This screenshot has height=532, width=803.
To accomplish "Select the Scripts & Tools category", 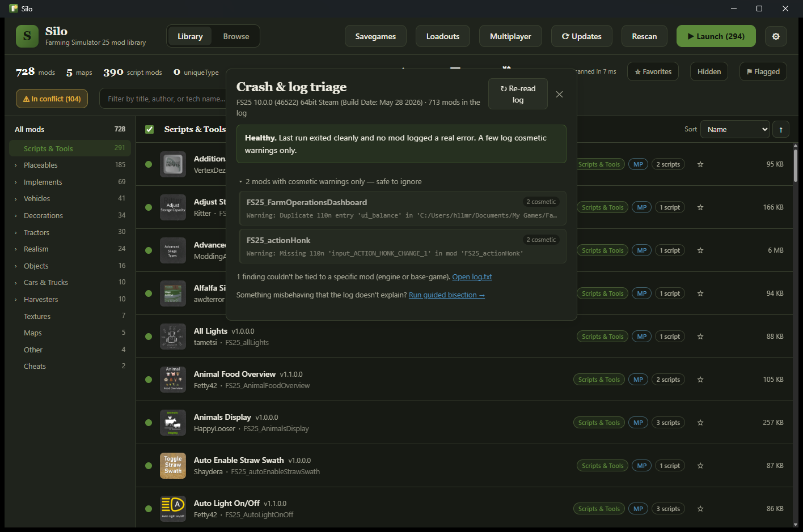I will point(70,148).
